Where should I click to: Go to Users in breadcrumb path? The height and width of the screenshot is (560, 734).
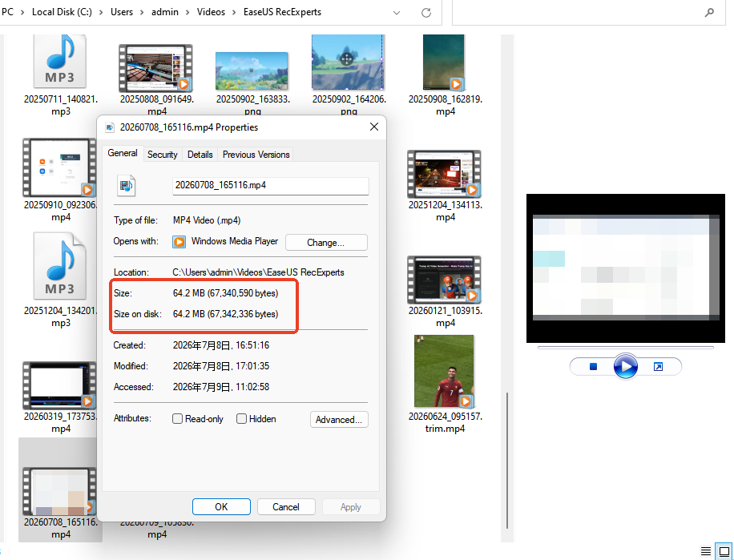(122, 12)
